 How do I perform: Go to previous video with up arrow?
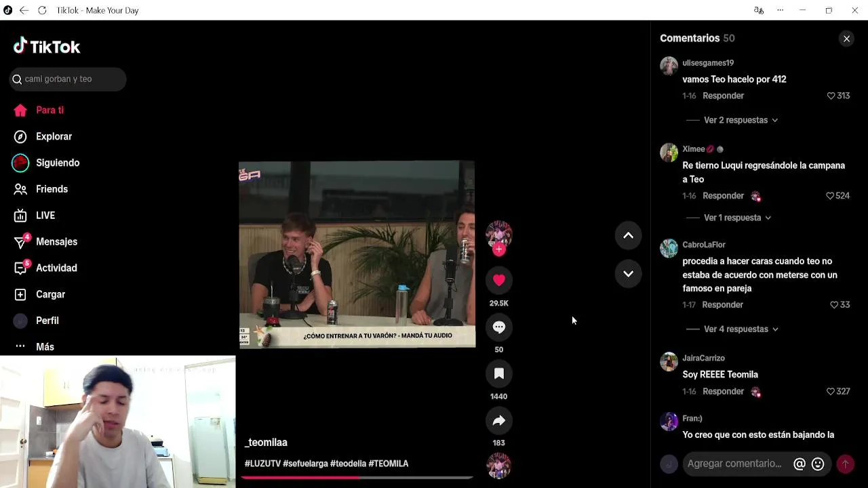tap(628, 236)
